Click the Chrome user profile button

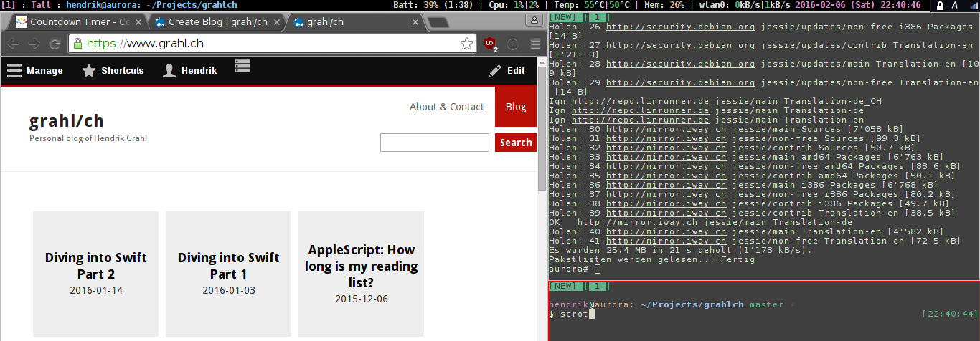pyautogui.click(x=535, y=21)
